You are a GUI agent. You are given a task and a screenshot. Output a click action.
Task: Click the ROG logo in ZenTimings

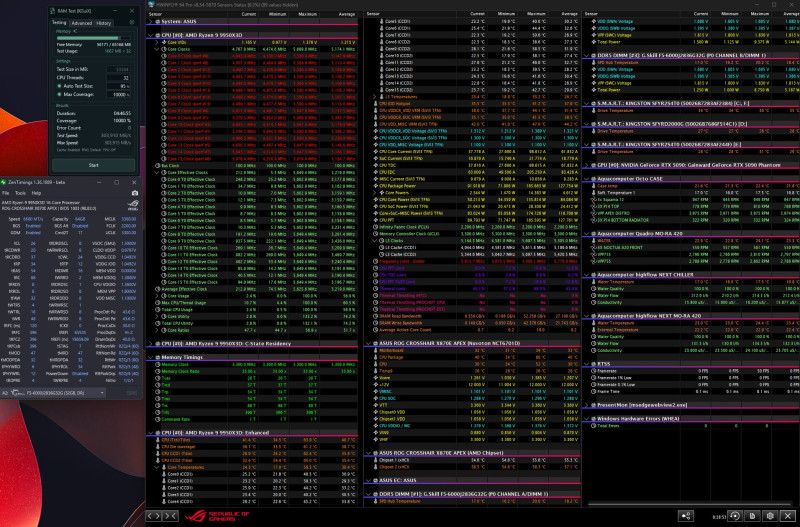pos(132,205)
